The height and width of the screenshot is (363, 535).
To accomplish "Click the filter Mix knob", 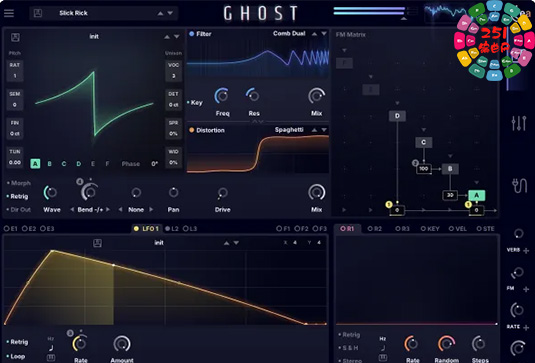I will pos(316,96).
